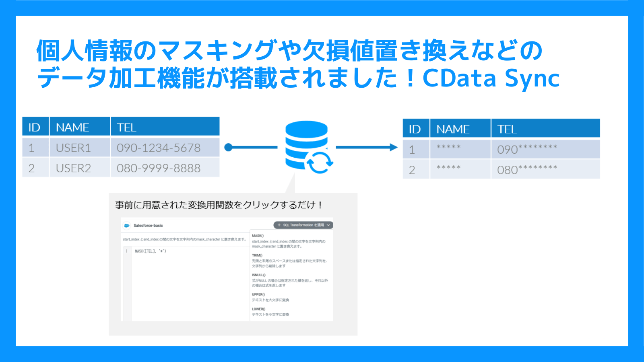Click the start_index description above the editor
The width and height of the screenshot is (644, 362).
[x=184, y=239]
